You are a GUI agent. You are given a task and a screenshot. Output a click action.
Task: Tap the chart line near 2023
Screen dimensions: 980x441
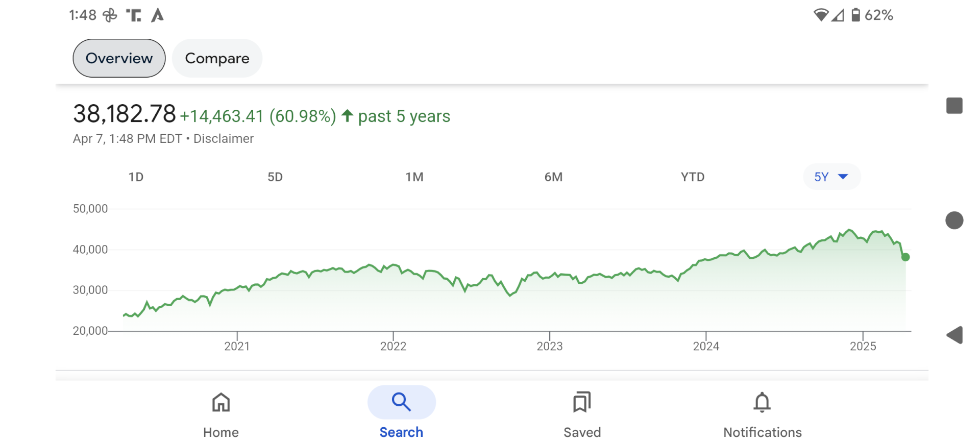[x=550, y=278]
